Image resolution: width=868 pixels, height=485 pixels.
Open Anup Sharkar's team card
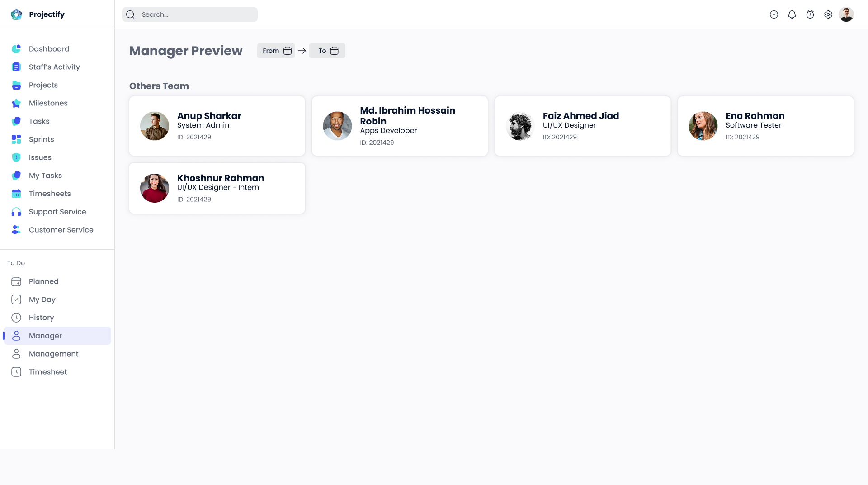pyautogui.click(x=217, y=126)
